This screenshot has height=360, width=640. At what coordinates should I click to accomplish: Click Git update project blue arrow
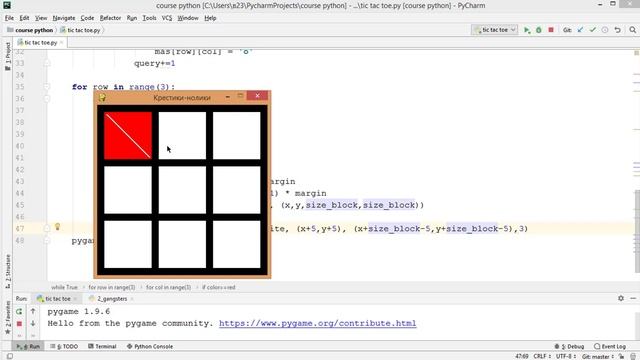click(580, 30)
